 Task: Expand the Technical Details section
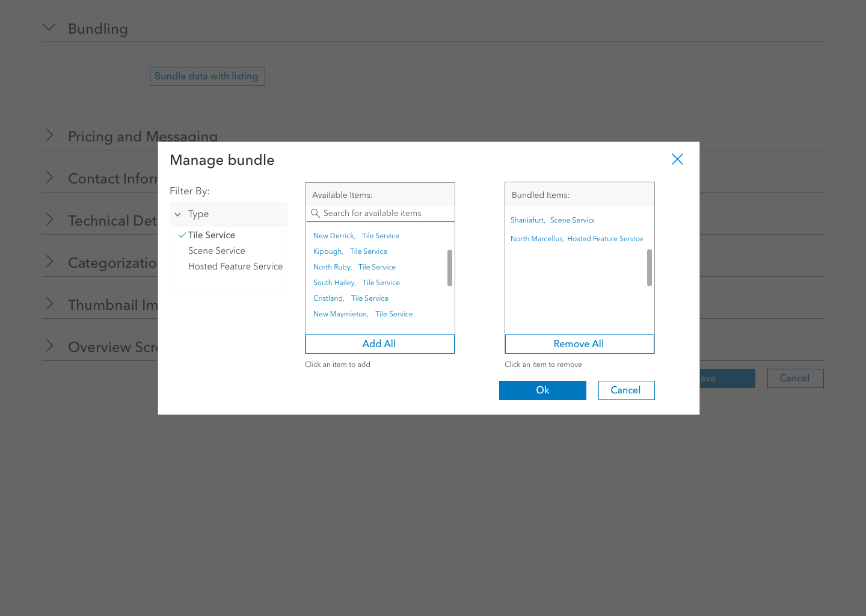pos(49,220)
